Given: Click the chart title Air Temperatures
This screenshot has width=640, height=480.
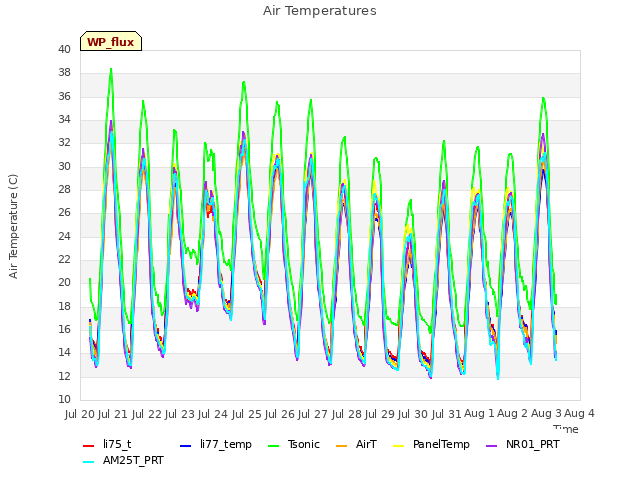Looking at the screenshot, I should (x=320, y=11).
